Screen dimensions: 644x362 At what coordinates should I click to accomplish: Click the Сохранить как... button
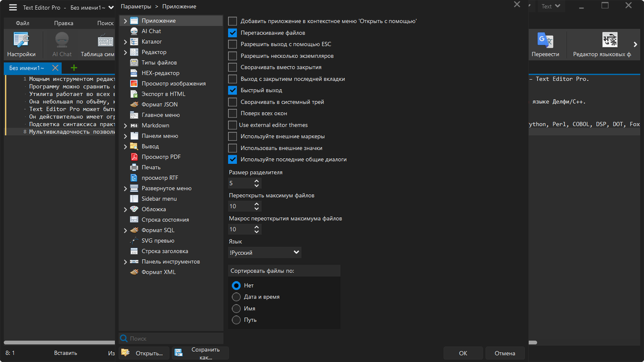click(200, 353)
